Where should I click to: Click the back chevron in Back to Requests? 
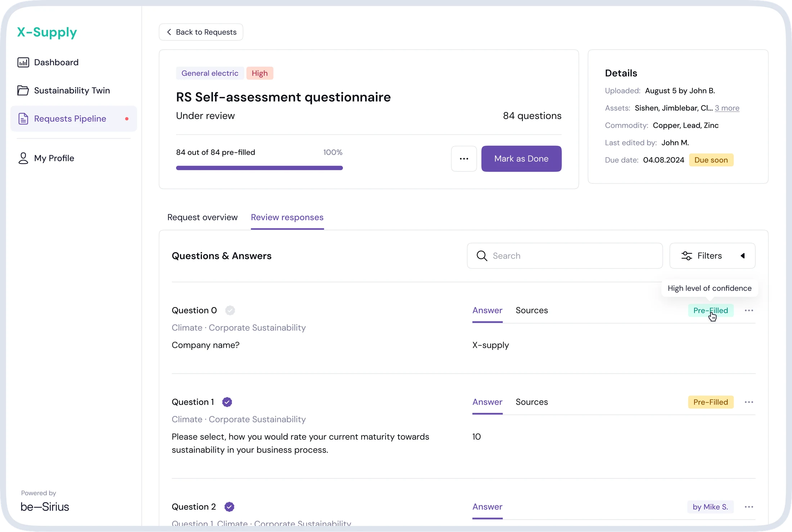pyautogui.click(x=169, y=32)
